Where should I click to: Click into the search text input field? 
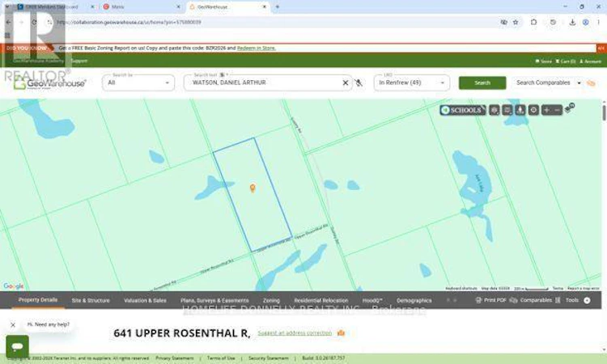265,83
